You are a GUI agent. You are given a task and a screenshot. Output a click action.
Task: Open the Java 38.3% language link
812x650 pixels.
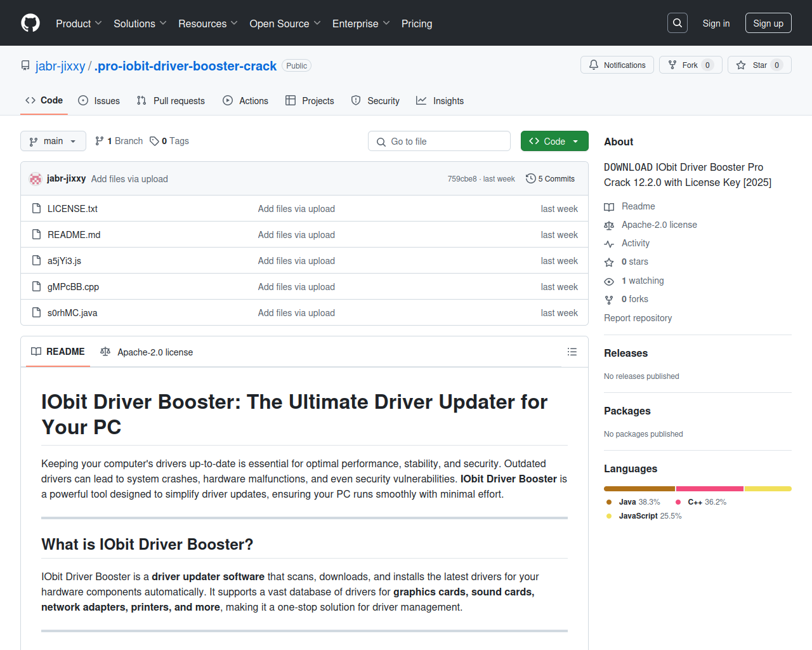click(633, 502)
